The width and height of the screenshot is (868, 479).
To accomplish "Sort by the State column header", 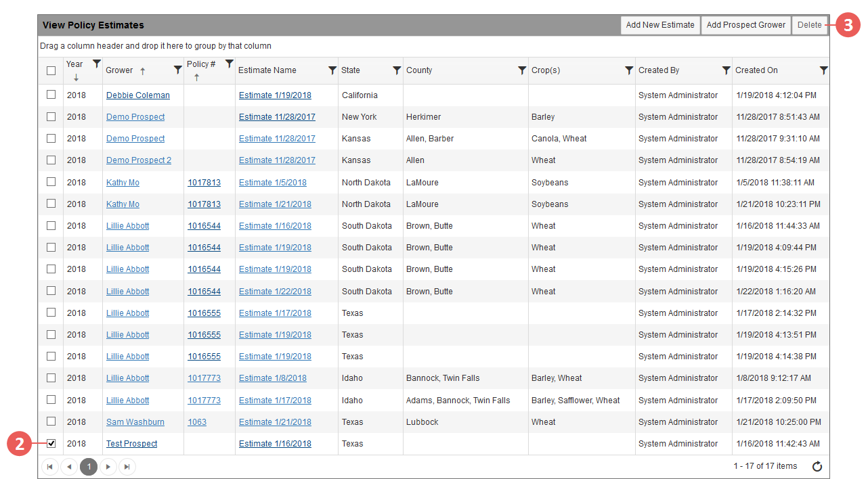I will (351, 70).
